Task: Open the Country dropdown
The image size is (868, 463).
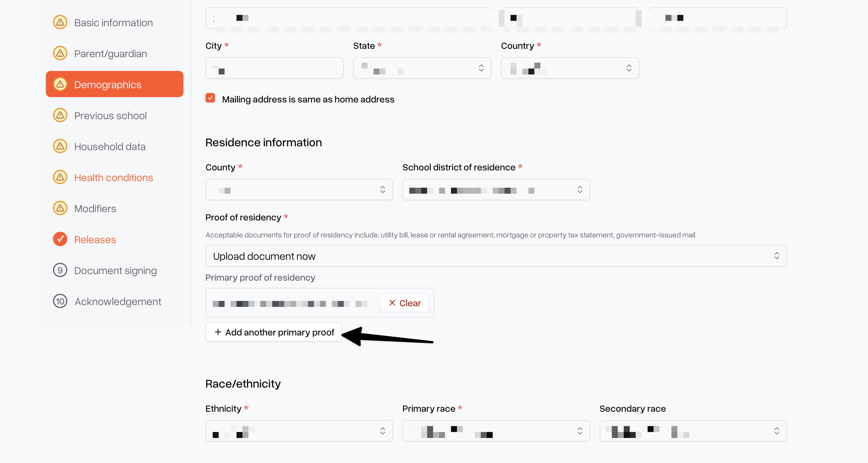Action: tap(570, 68)
